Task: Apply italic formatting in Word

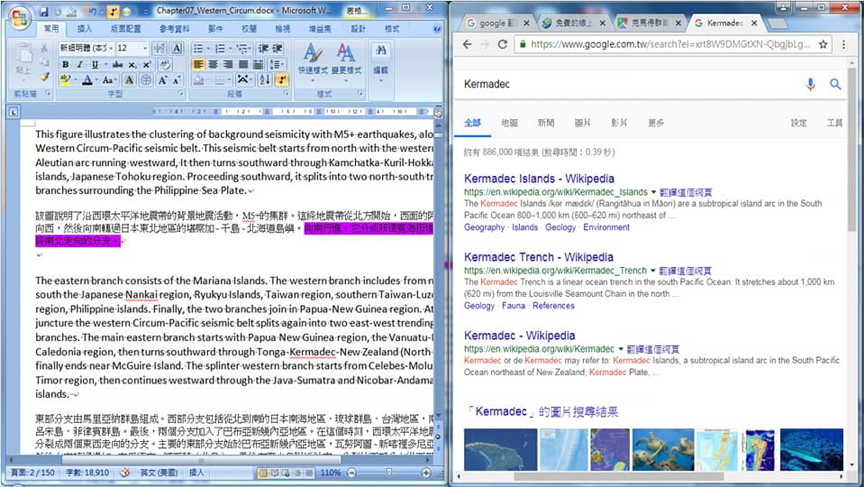Action: click(80, 64)
